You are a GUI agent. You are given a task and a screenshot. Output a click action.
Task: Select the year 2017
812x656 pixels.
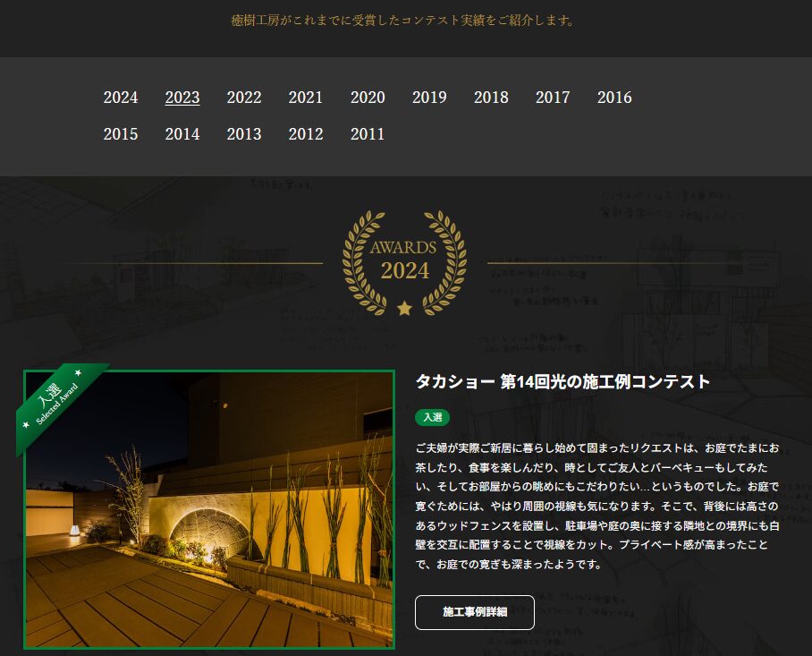pyautogui.click(x=553, y=98)
